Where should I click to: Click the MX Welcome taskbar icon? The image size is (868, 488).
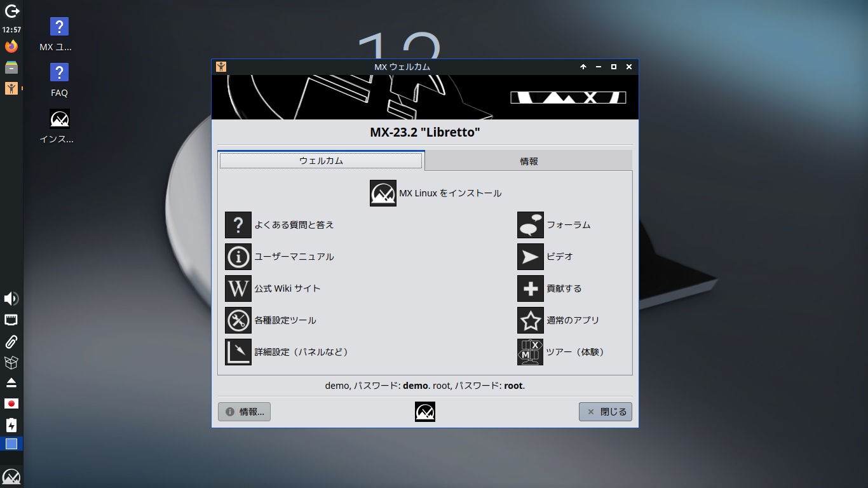[11, 88]
